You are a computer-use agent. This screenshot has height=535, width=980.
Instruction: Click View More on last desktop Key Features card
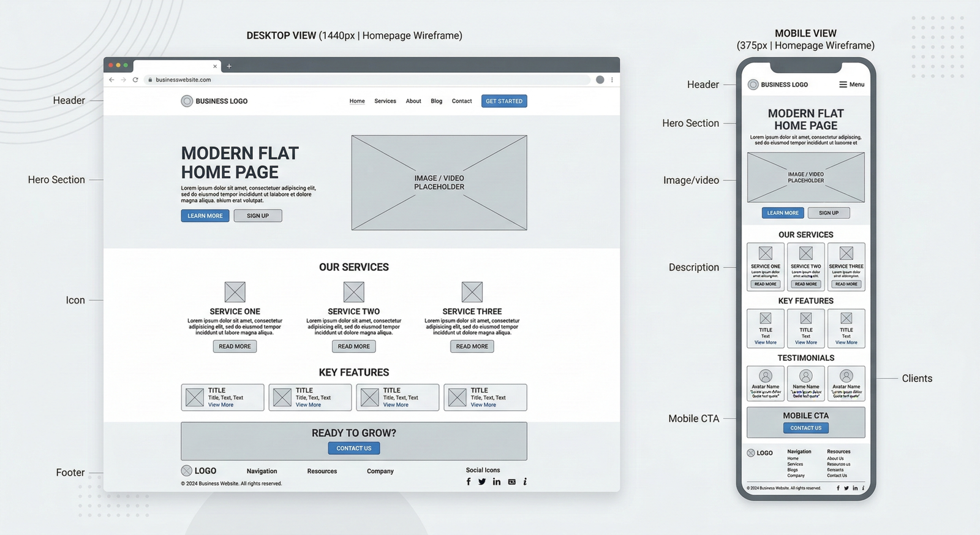point(483,405)
